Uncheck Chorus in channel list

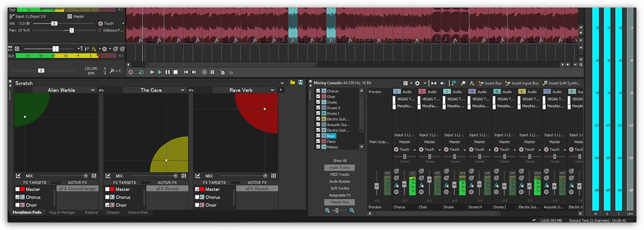(318, 91)
